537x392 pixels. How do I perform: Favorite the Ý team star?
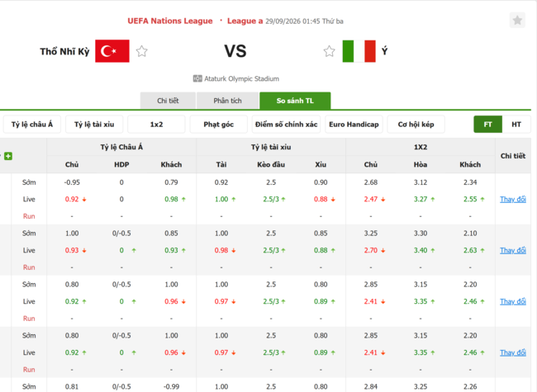click(329, 51)
